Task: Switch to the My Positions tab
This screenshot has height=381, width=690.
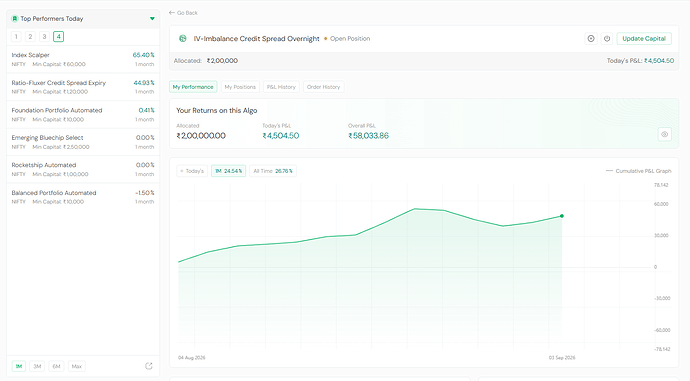Action: pyautogui.click(x=240, y=87)
